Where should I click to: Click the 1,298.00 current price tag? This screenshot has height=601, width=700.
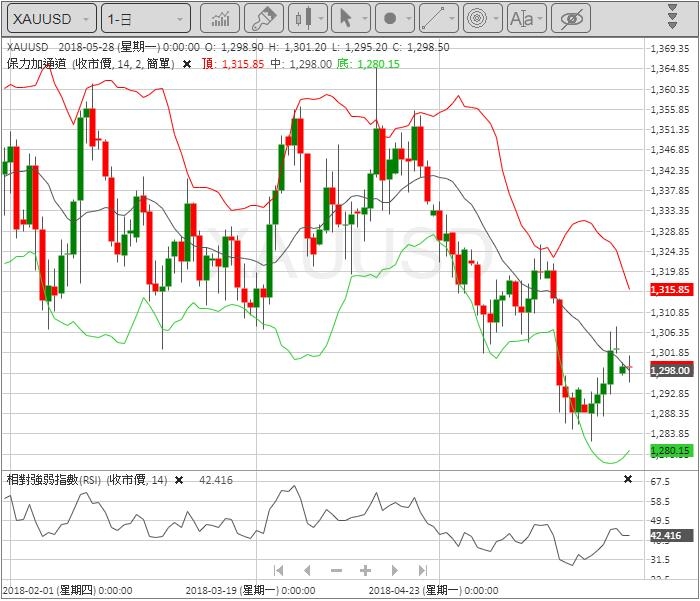pyautogui.click(x=670, y=370)
